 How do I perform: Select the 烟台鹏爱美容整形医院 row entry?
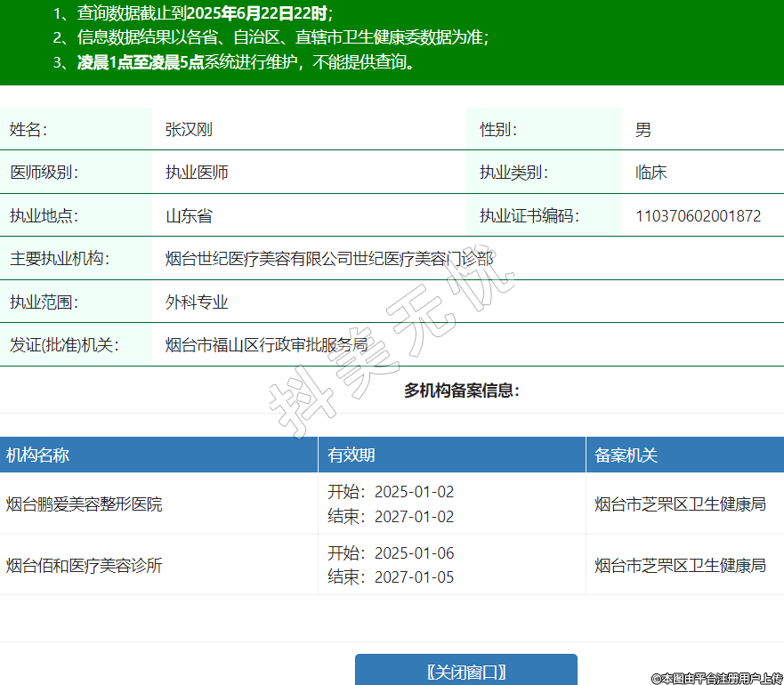[x=85, y=504]
